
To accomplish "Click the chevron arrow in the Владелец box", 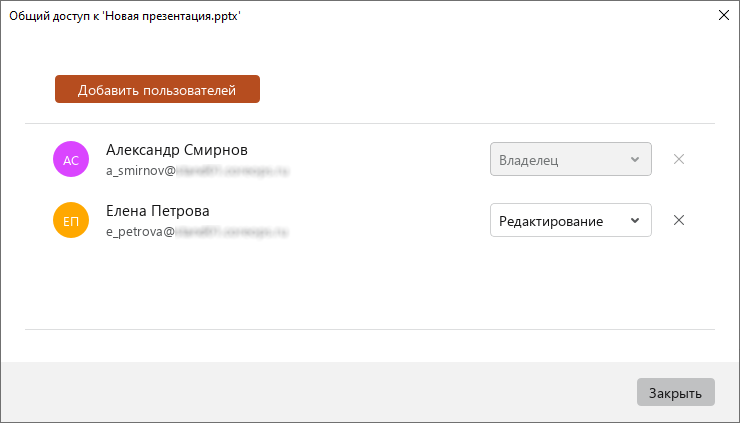I will pyautogui.click(x=635, y=160).
